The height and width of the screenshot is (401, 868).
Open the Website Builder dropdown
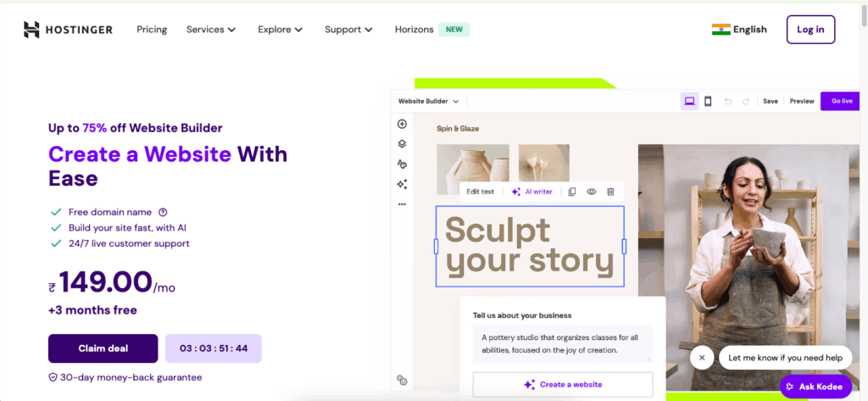point(428,101)
